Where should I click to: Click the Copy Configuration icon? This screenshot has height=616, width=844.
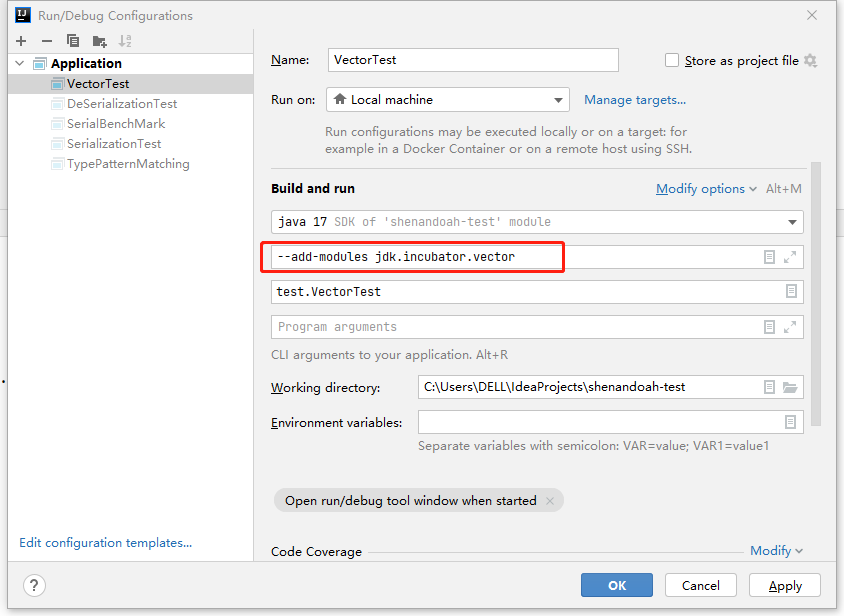(73, 41)
